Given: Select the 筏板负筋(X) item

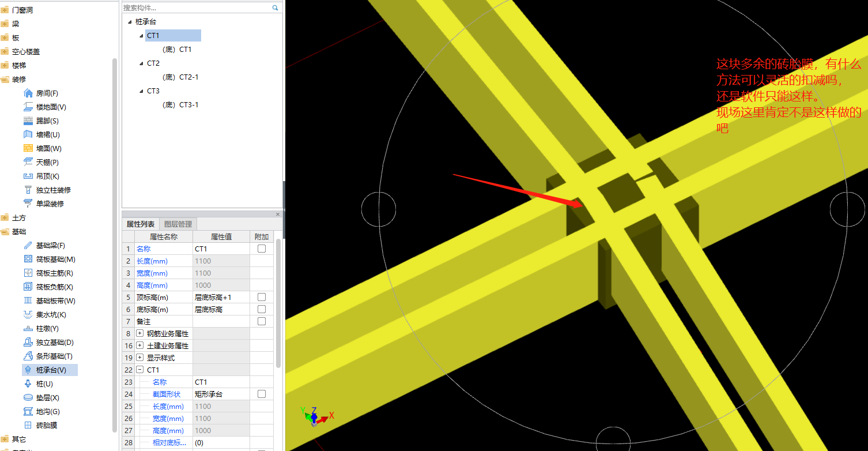Looking at the screenshot, I should 48,287.
